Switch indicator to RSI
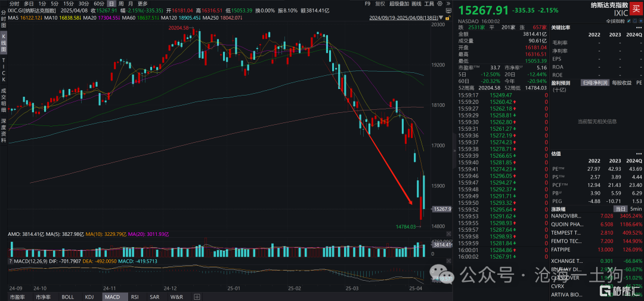 coord(134,296)
